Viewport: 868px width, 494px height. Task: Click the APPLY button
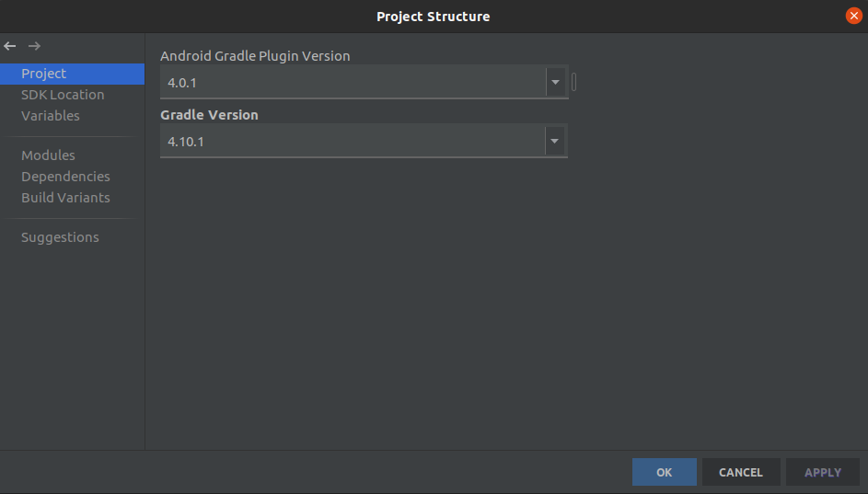(823, 472)
